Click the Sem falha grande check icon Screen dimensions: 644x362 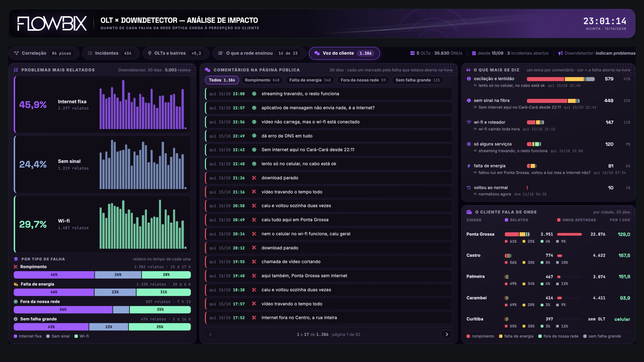click(x=16, y=319)
